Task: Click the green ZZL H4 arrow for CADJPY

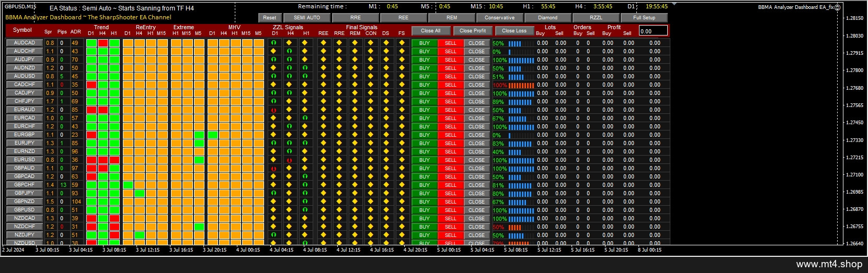Action: 289,93
